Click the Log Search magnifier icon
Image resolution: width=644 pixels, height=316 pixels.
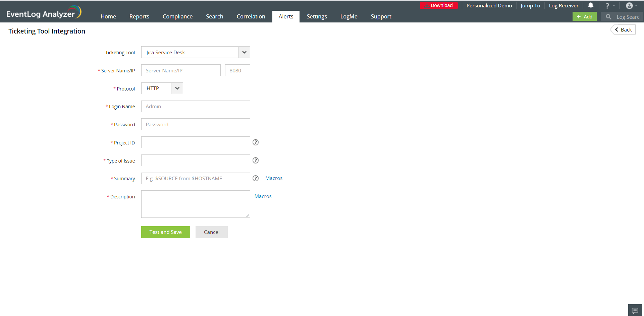(608, 17)
